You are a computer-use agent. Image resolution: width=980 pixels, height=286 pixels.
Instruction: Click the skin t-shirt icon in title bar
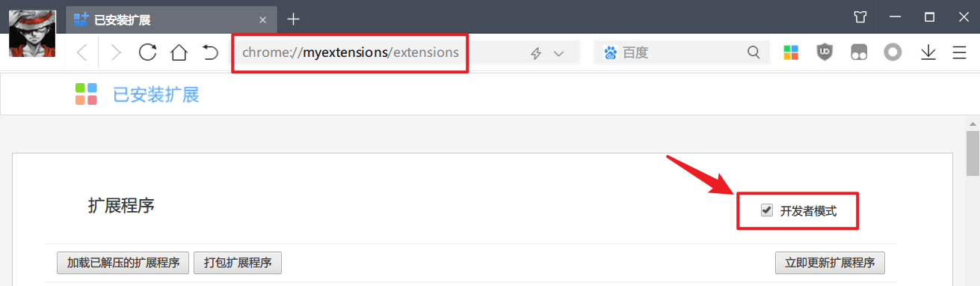tap(860, 17)
